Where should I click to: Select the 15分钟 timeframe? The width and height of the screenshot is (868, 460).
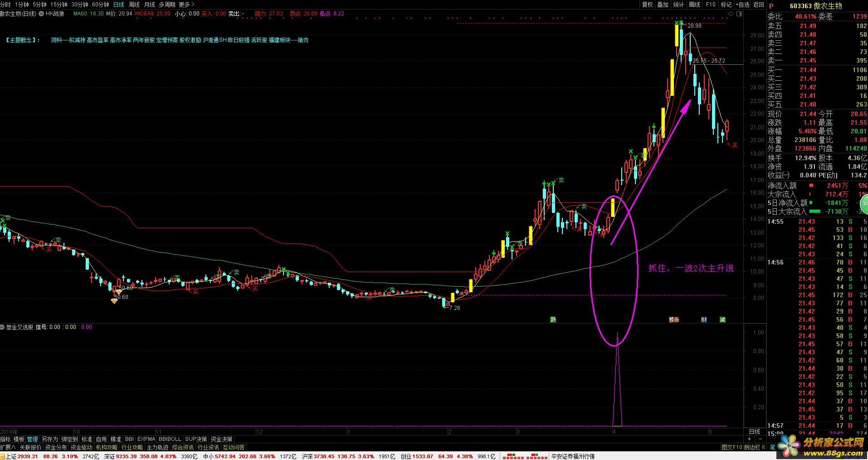pyautogui.click(x=59, y=5)
